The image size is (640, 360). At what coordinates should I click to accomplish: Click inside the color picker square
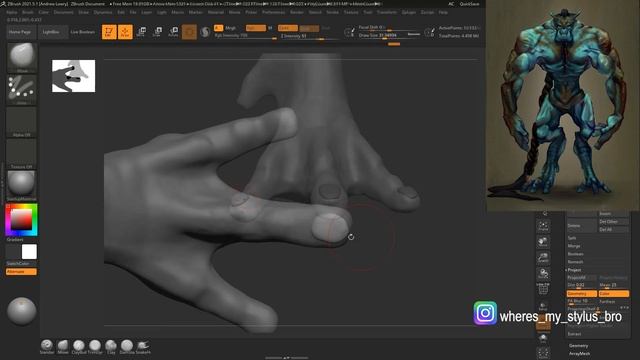click(x=21, y=220)
